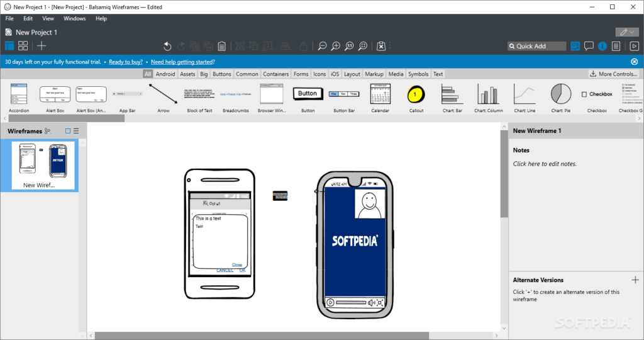
Task: Select the Accordion control
Action: [x=19, y=98]
